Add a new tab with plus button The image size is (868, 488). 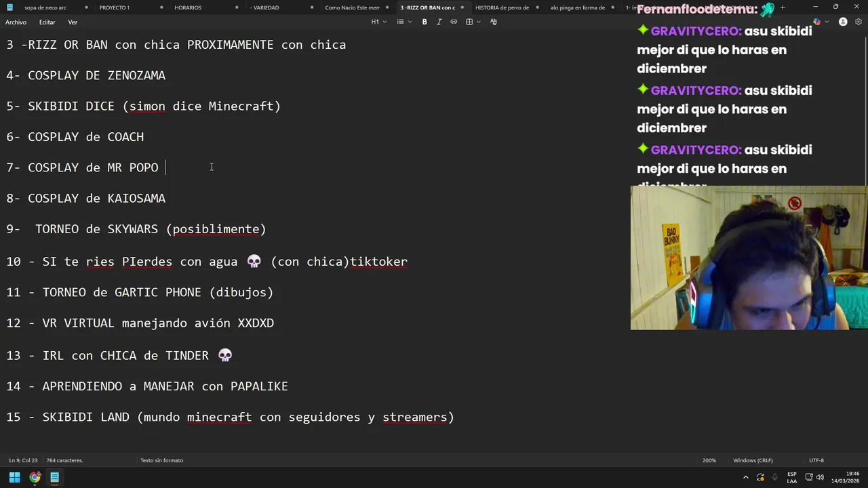[x=783, y=7]
